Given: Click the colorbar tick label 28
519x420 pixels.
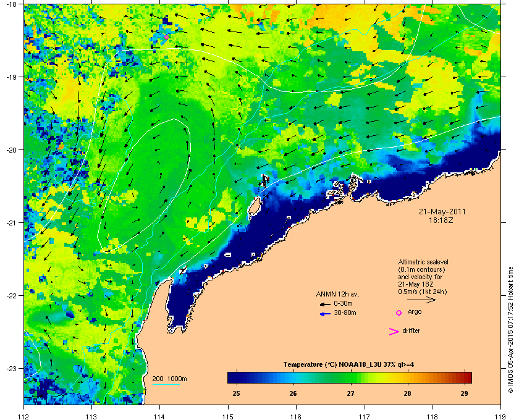Looking at the screenshot, I should (x=407, y=393).
